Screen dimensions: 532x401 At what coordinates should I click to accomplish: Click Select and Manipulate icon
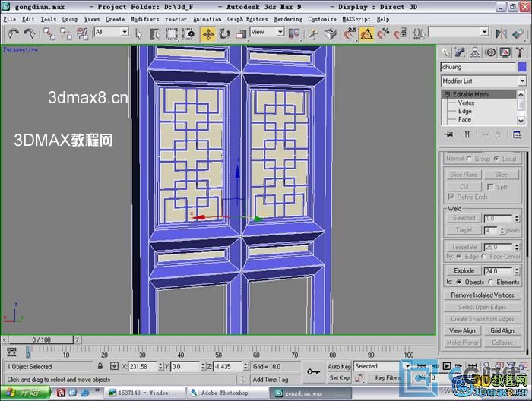314,34
